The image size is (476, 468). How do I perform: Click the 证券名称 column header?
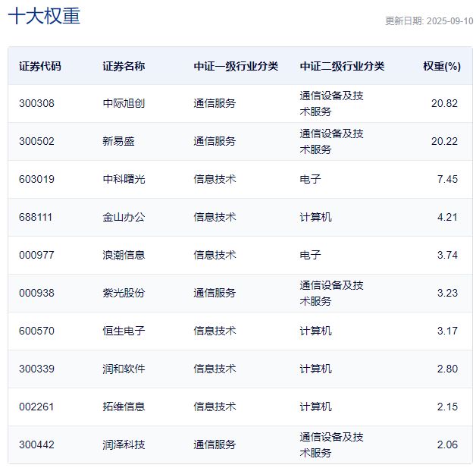click(124, 66)
